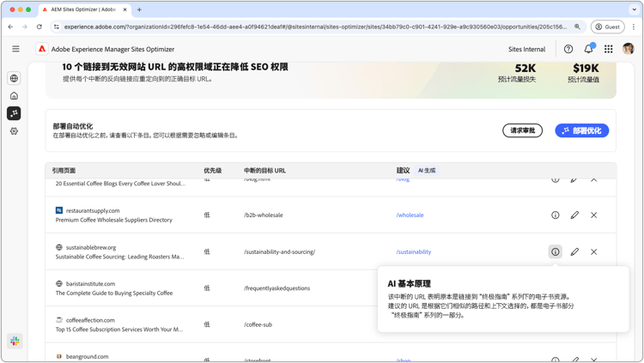Viewport: 644px width, 363px height.
Task: Select the opportunities sparkle icon in sidebar
Action: (14, 113)
